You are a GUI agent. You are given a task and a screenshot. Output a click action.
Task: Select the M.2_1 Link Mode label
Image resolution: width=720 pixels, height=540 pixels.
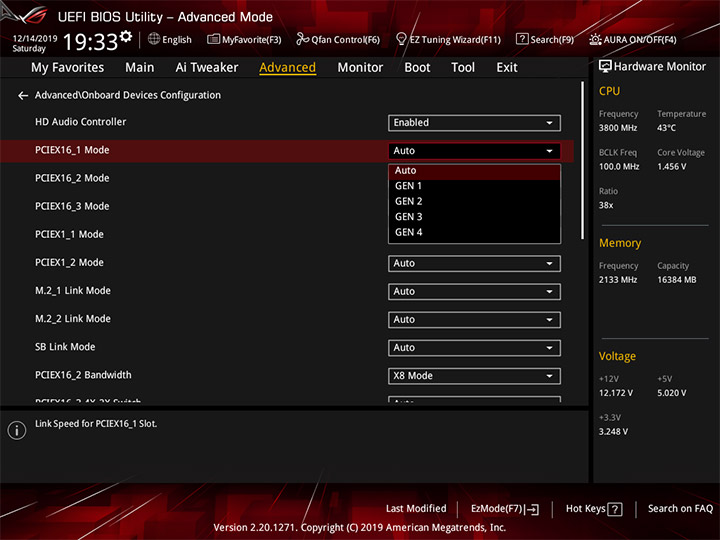pyautogui.click(x=73, y=291)
